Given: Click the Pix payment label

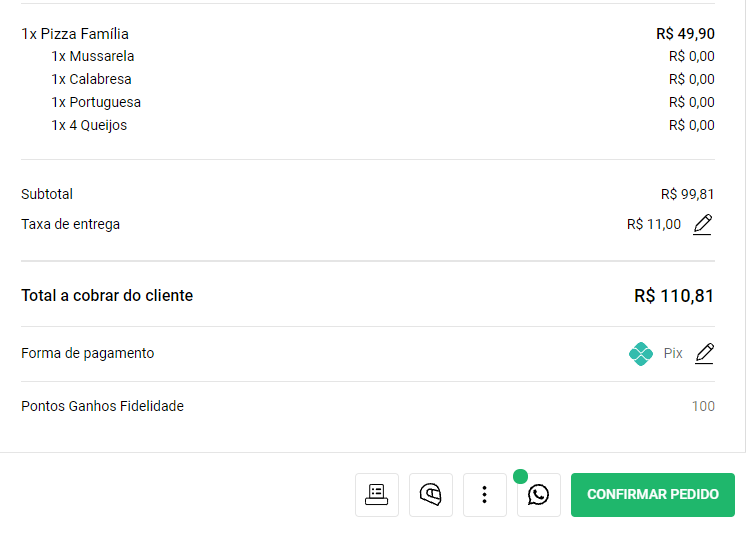Looking at the screenshot, I should coord(673,353).
